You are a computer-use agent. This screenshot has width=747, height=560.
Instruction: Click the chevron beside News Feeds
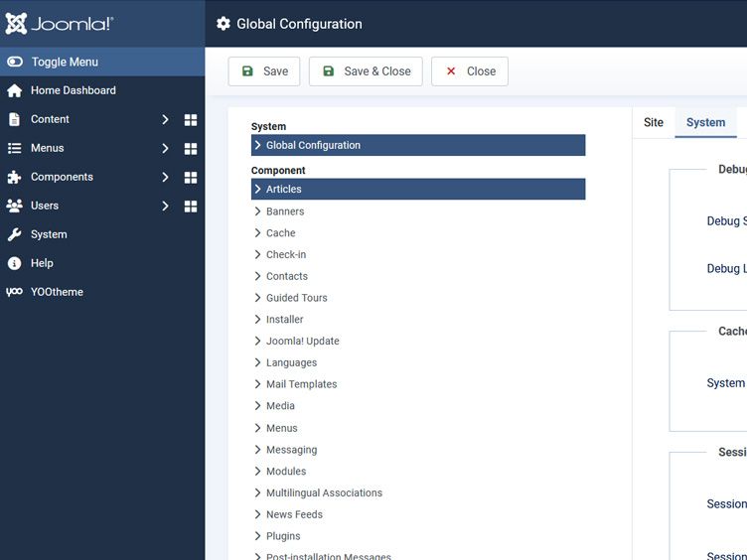click(257, 513)
